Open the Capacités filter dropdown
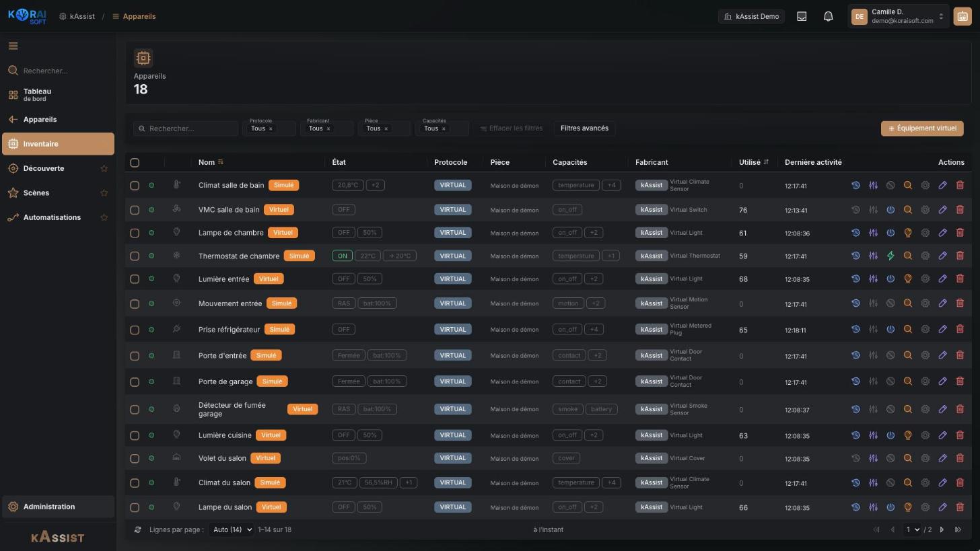 [442, 128]
